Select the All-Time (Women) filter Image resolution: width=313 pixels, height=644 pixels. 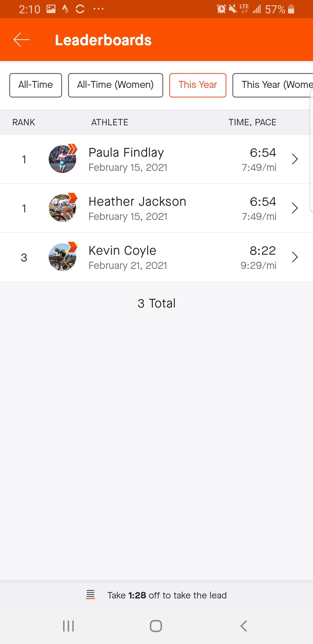[115, 85]
